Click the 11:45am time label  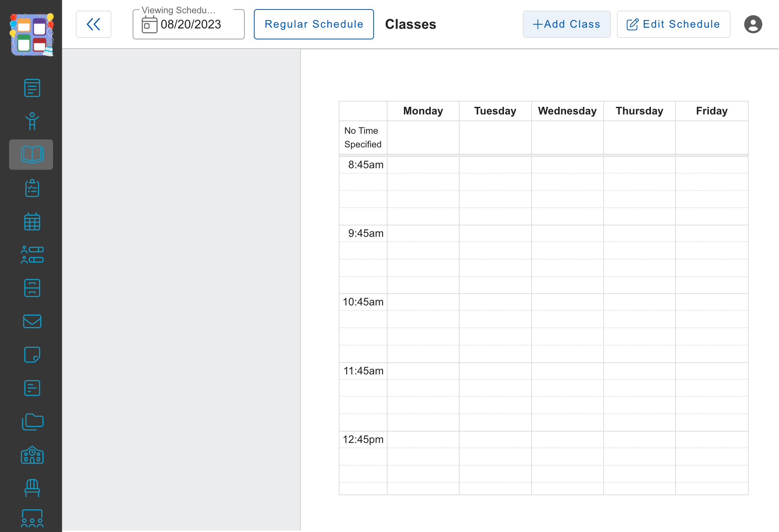[x=363, y=371]
